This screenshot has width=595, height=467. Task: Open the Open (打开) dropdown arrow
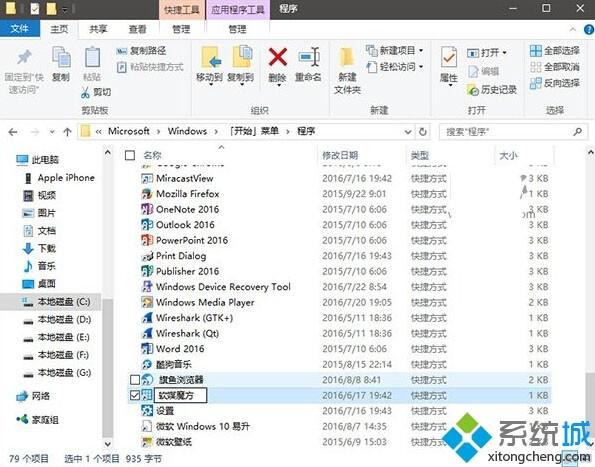click(504, 53)
